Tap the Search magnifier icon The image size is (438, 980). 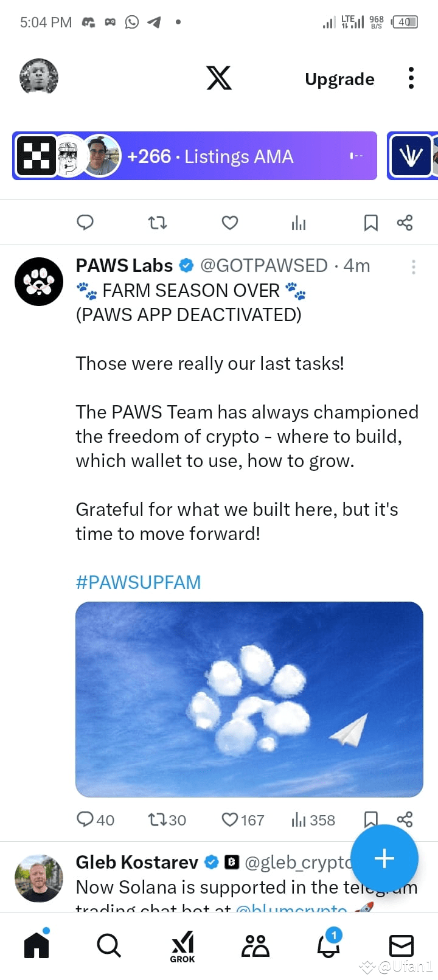[108, 945]
